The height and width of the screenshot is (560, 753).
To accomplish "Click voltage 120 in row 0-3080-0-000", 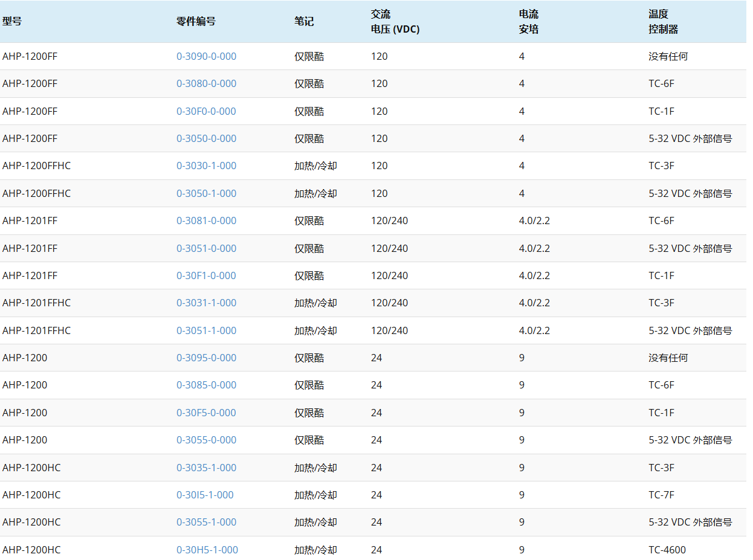I will [380, 83].
